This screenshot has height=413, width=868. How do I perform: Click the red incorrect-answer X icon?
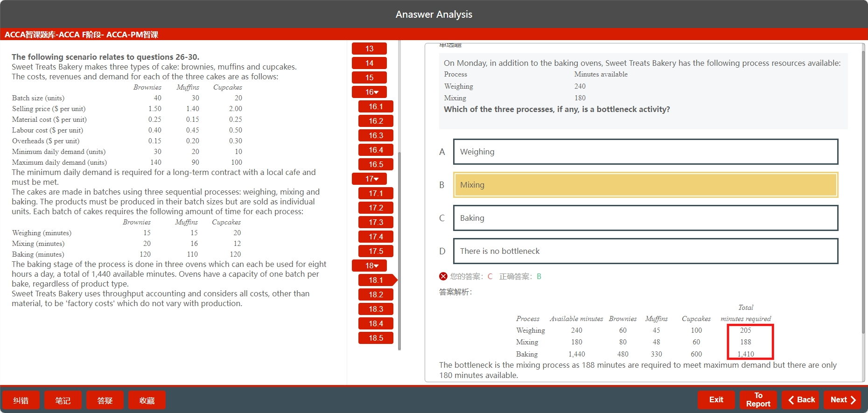pos(443,276)
